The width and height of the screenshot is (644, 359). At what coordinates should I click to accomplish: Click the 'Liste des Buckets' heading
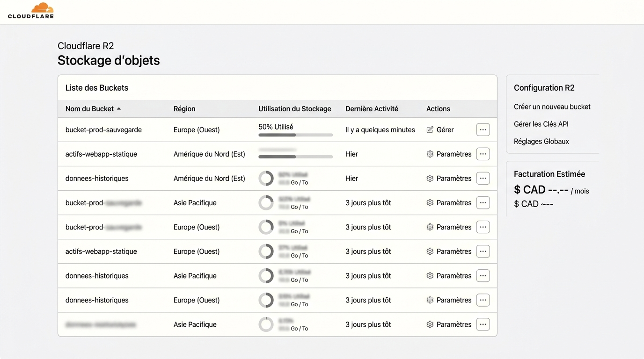tap(97, 87)
